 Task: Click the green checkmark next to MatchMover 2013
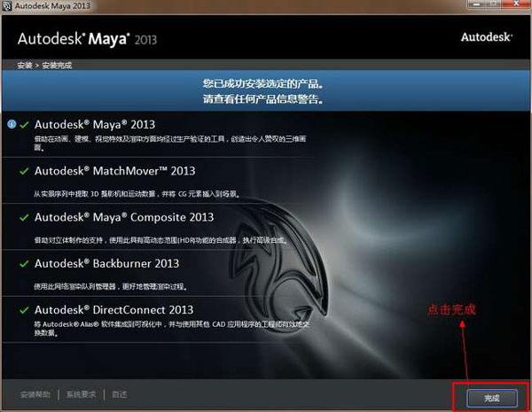coord(24,171)
